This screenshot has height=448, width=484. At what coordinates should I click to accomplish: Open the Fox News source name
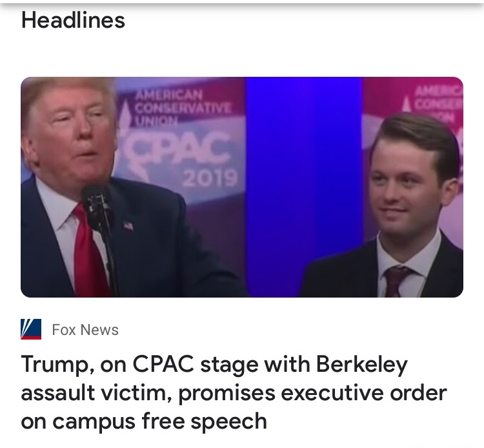85,330
